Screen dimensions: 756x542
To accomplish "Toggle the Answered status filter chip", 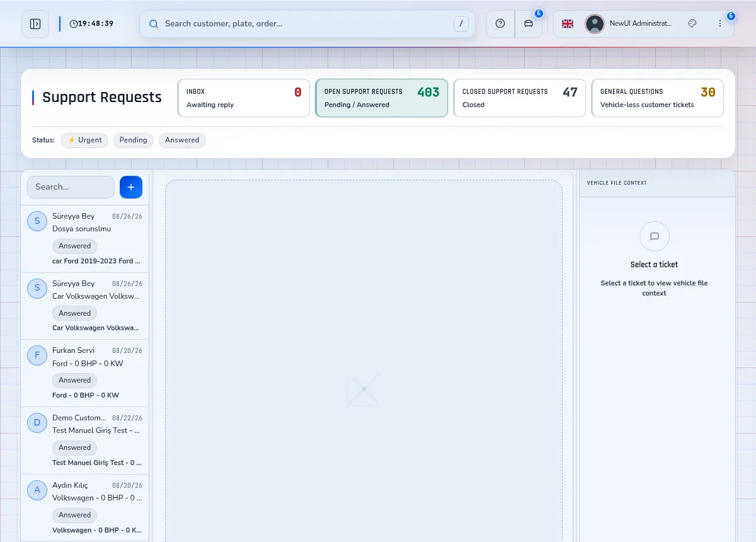I will pos(182,140).
